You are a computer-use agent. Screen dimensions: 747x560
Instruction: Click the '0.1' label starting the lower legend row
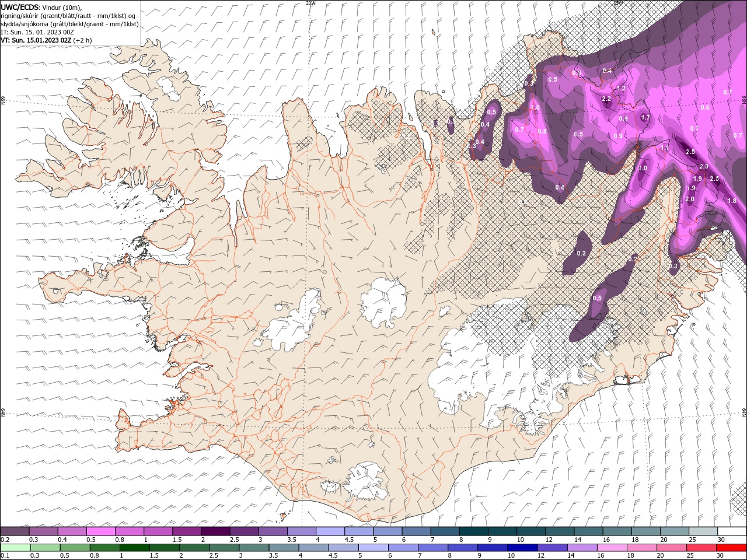[x=5, y=556]
